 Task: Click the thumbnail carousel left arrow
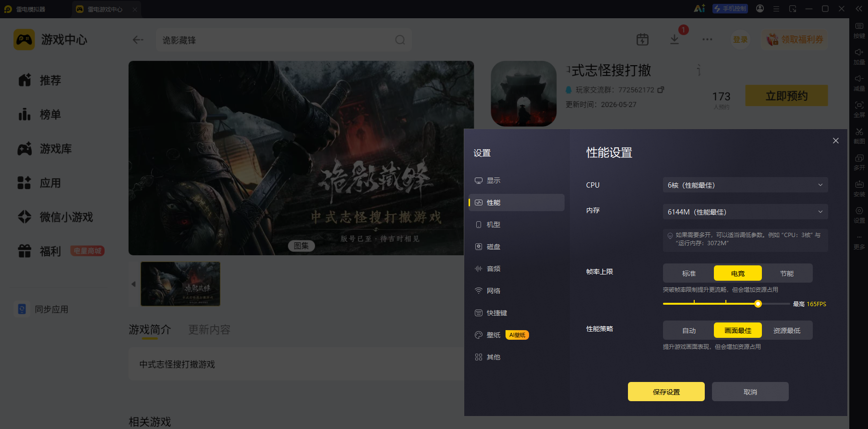133,284
